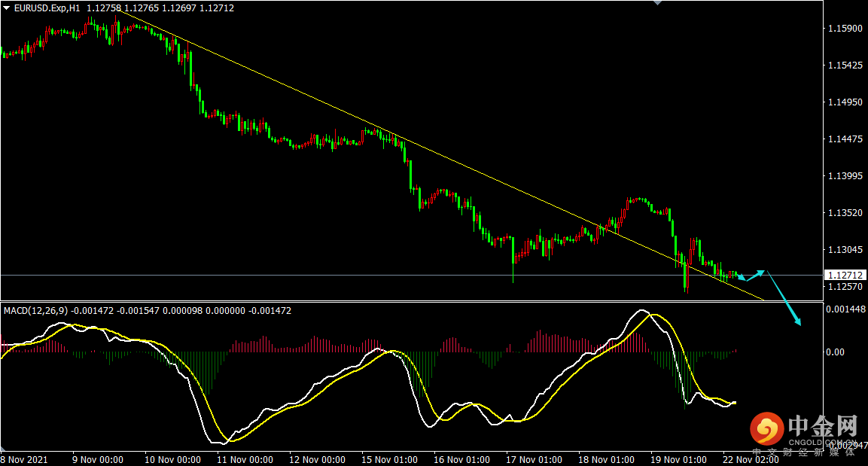Screen dimensions: 868x466
Task: Click the 11 Nov 00:00 time label
Action: tap(245, 460)
